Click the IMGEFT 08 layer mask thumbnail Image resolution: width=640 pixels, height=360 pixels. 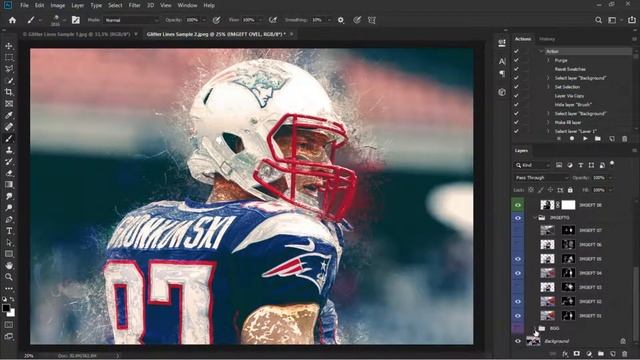point(568,205)
